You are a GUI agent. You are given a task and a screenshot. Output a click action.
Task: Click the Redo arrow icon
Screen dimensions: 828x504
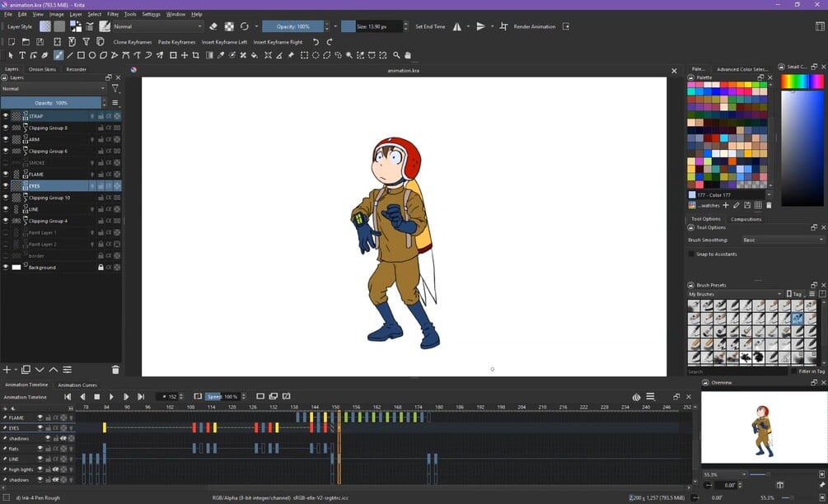click(330, 42)
